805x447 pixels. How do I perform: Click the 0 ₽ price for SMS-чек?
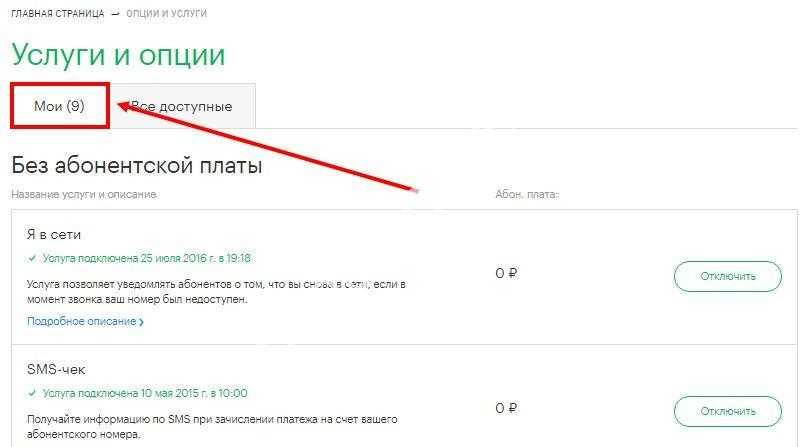tap(507, 409)
